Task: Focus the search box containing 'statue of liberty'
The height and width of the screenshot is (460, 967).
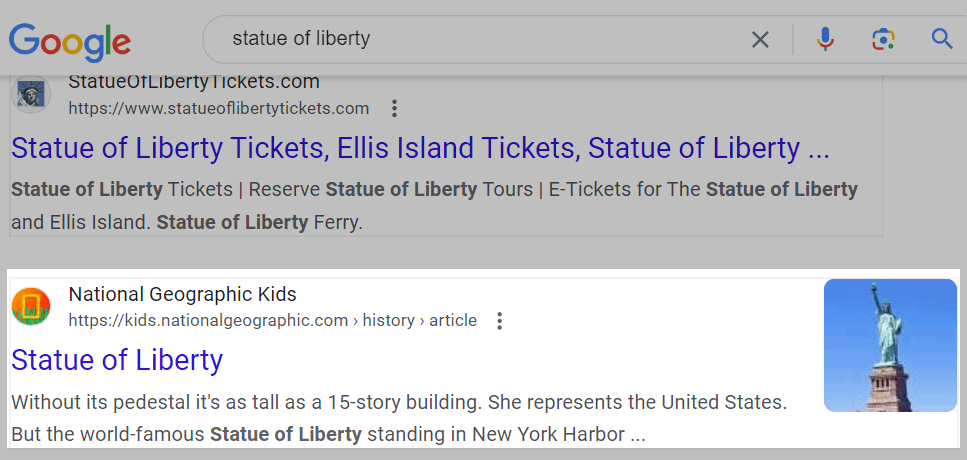Action: click(480, 40)
